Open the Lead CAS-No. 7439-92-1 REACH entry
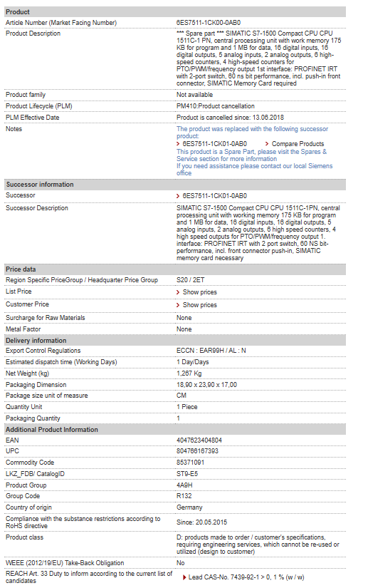This screenshot has width=368, height=588. (x=246, y=577)
